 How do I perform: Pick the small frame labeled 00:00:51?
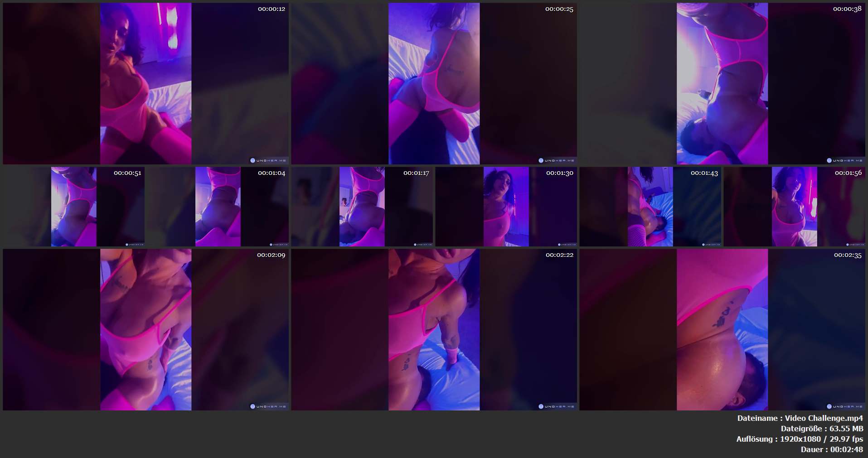(x=73, y=207)
